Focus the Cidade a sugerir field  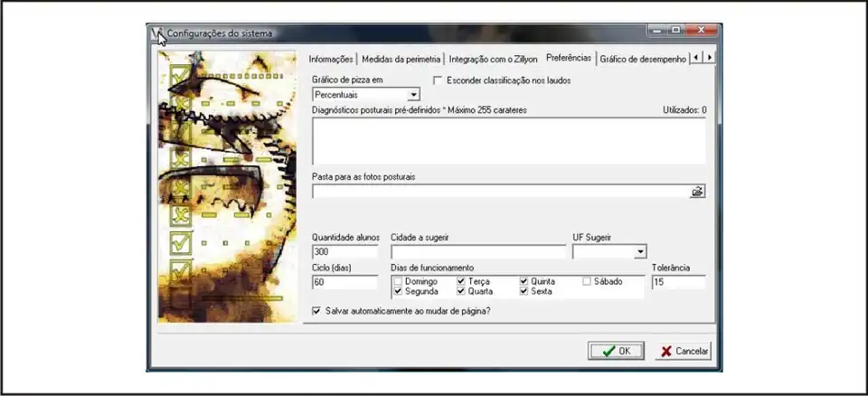pyautogui.click(x=478, y=251)
